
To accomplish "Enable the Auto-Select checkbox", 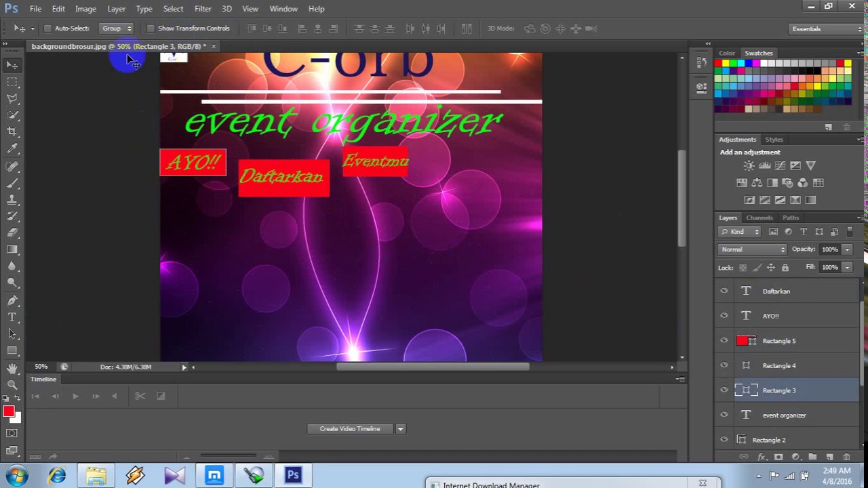I will tap(47, 28).
